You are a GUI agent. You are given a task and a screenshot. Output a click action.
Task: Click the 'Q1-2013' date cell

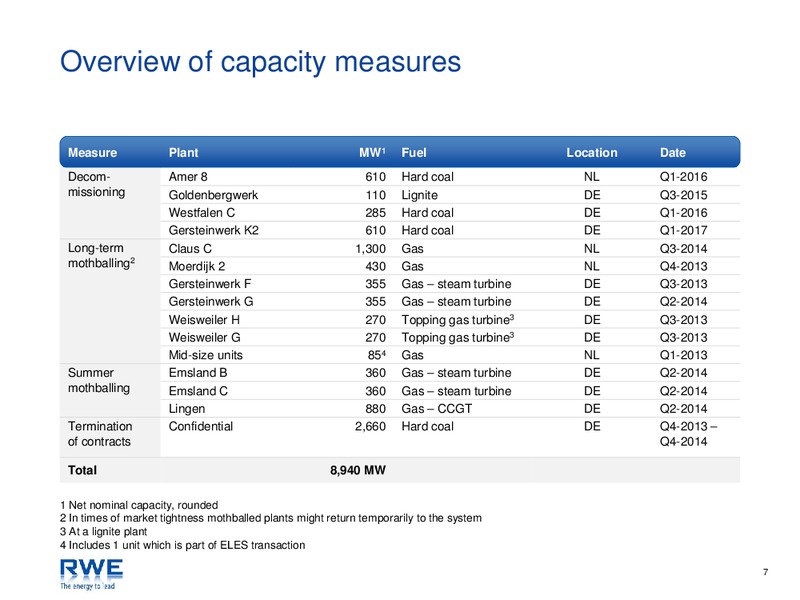pos(683,356)
